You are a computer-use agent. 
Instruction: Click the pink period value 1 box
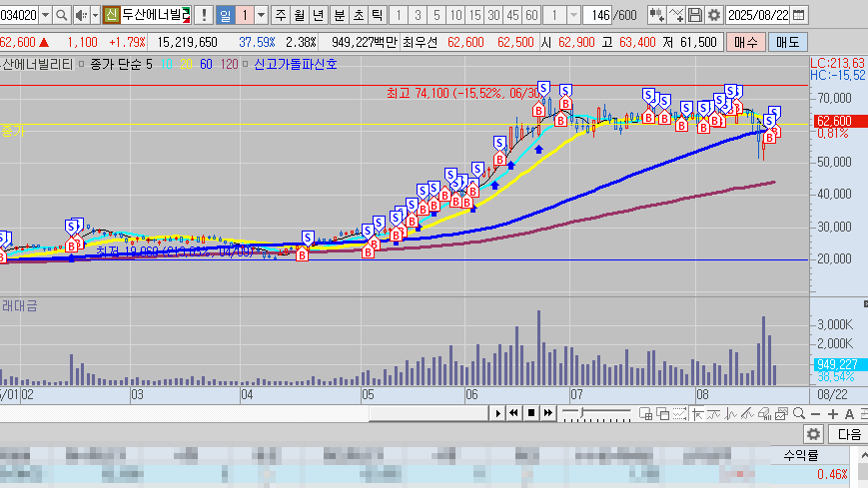(x=245, y=15)
